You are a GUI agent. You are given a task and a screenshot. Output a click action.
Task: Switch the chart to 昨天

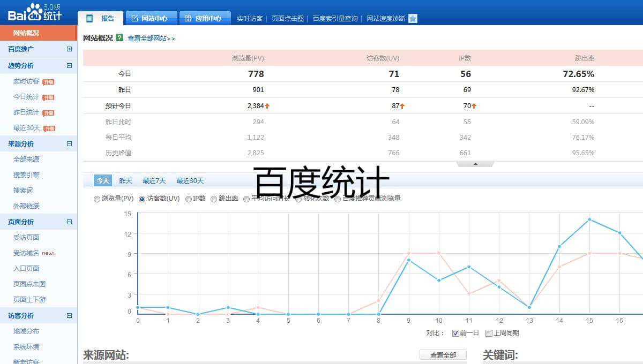coord(125,181)
